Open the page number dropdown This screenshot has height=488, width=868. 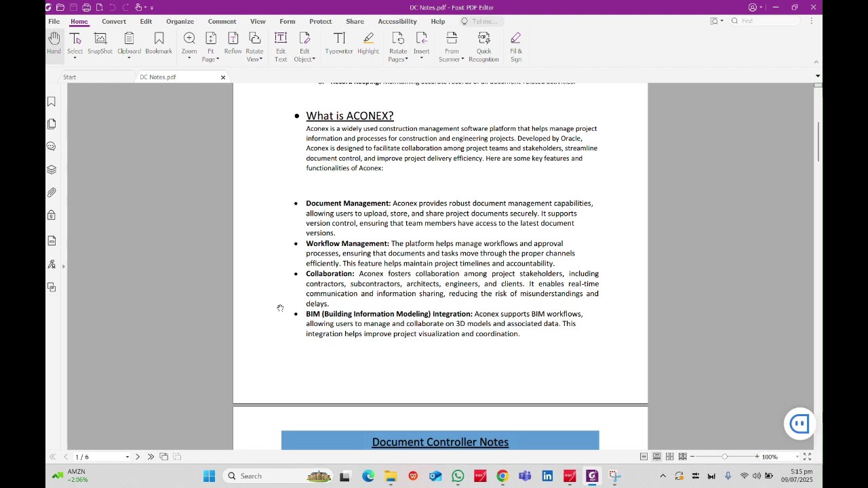click(127, 457)
